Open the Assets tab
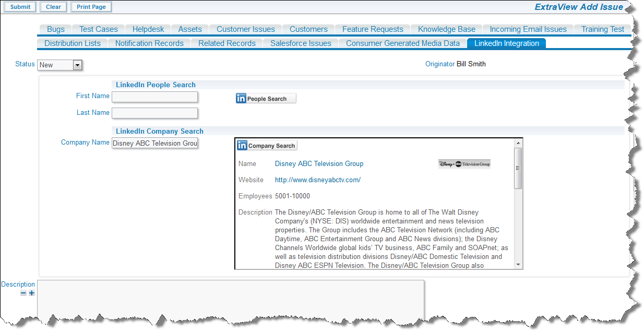The width and height of the screenshot is (644, 331). tap(190, 29)
